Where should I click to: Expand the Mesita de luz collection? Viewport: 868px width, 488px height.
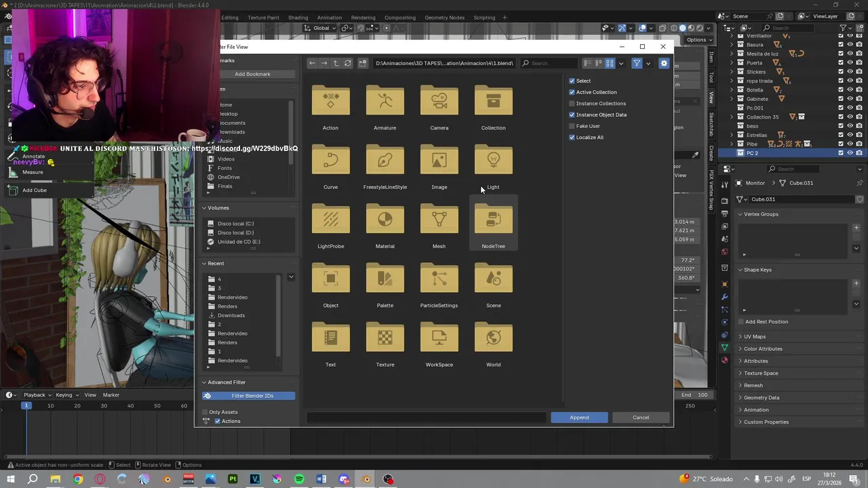[732, 54]
